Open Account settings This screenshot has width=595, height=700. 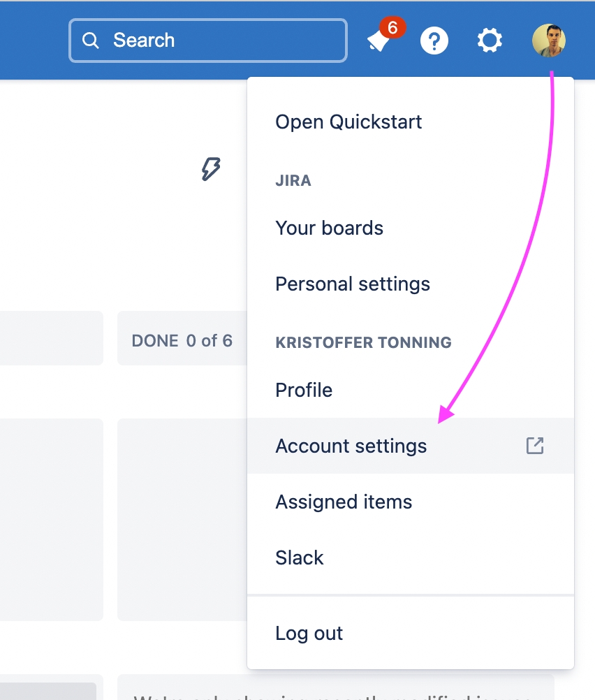351,446
